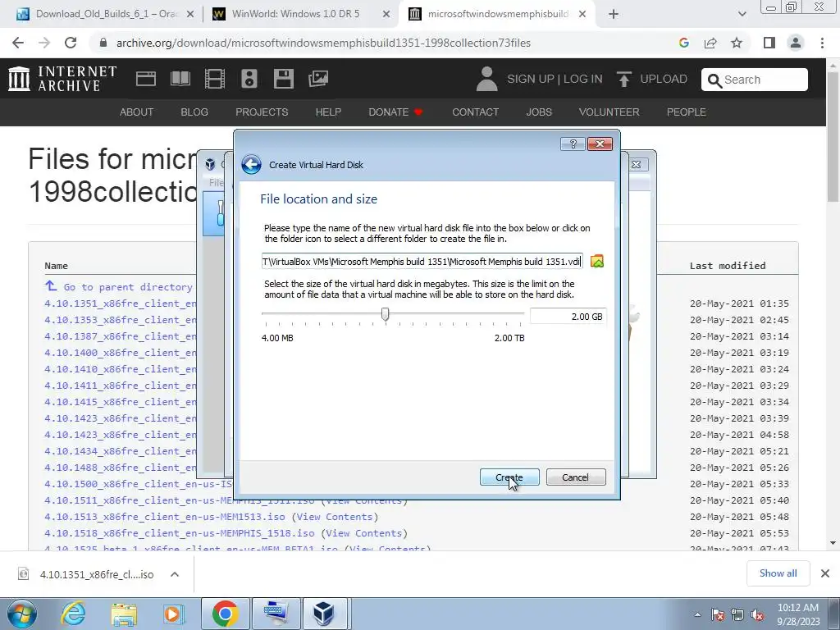Expand the Chrome tab search chevron
The height and width of the screenshot is (630, 840).
(742, 15)
